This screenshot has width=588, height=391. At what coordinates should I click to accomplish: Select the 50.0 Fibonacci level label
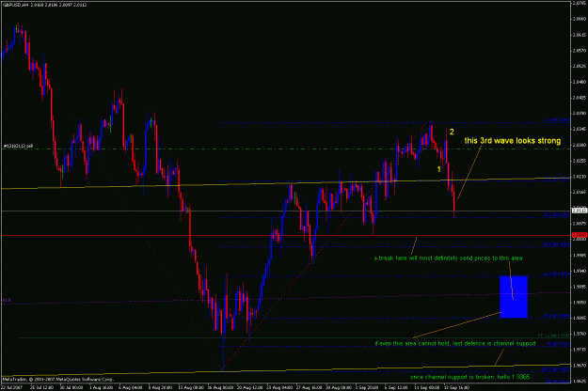click(557, 244)
